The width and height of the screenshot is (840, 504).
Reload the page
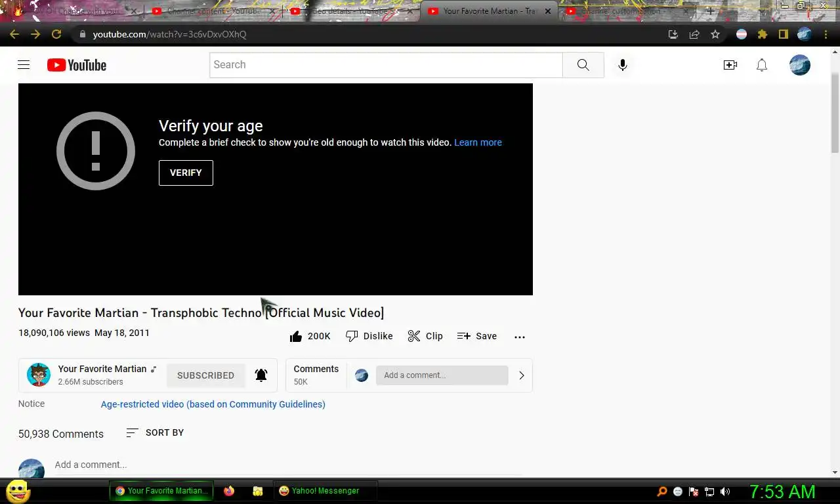pos(56,34)
